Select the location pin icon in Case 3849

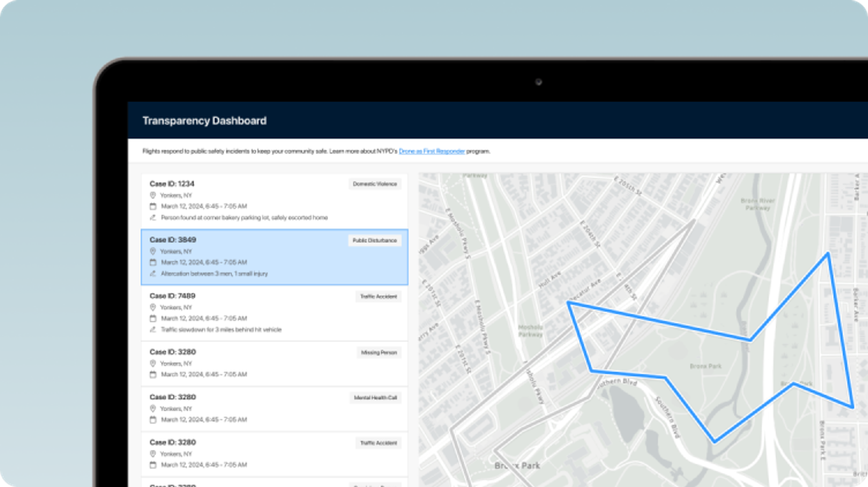[x=153, y=251]
